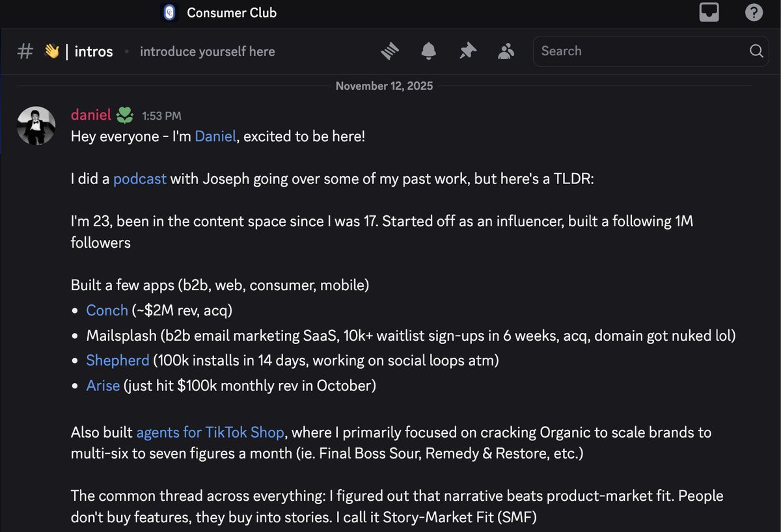The image size is (781, 532).
Task: Click the Consumer Club server logo
Action: coord(169,12)
